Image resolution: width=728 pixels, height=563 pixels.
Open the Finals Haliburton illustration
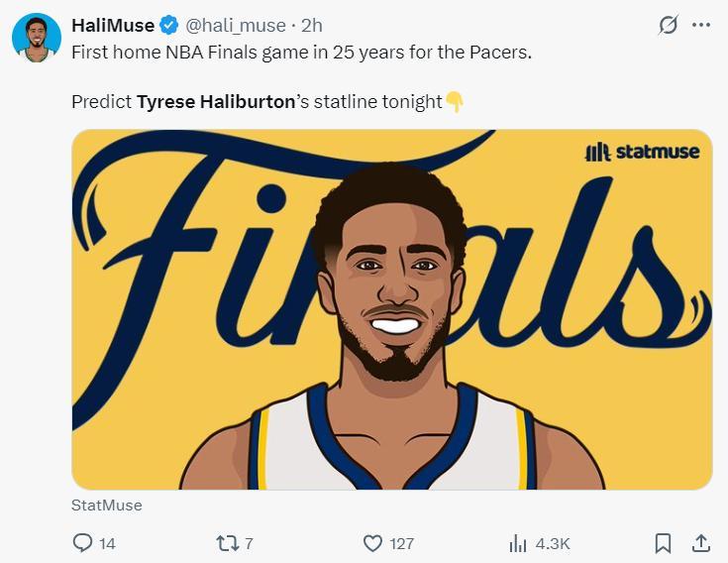pos(391,309)
